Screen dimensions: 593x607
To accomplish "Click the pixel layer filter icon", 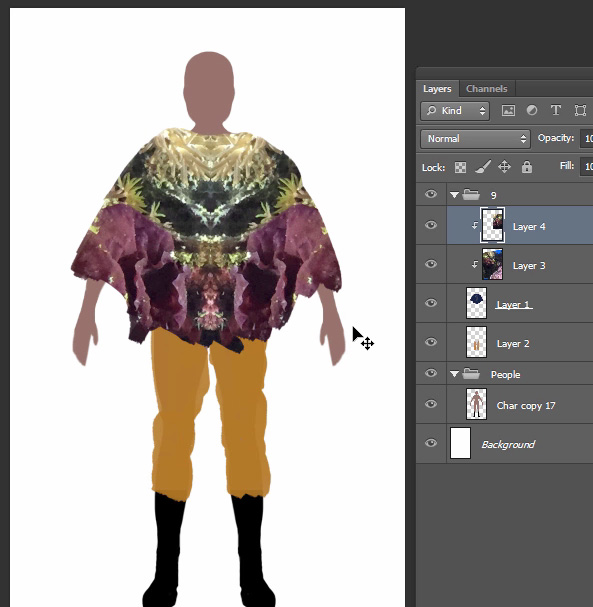I will [x=508, y=111].
